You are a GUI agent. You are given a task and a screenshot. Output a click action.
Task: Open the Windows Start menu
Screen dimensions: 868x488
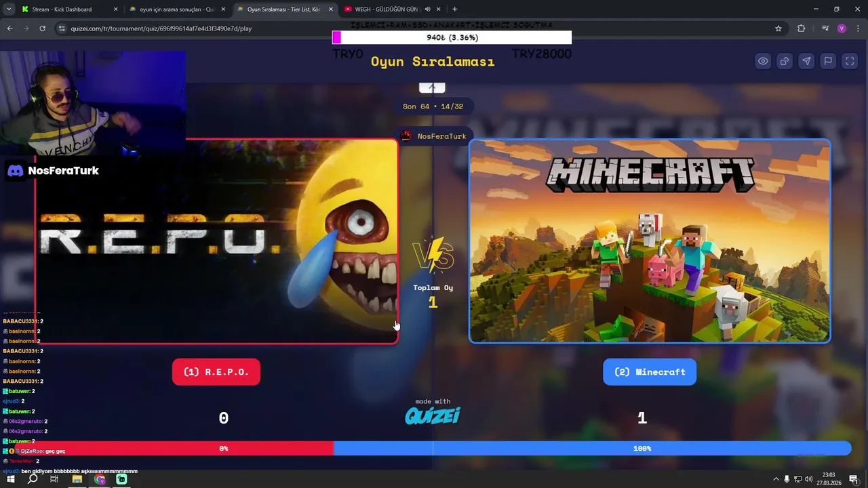point(10,479)
